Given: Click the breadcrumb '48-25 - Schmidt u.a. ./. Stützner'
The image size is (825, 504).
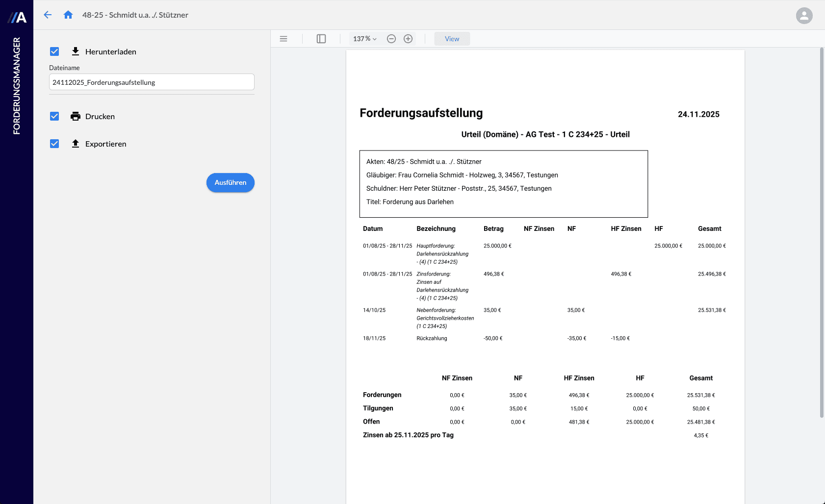Looking at the screenshot, I should coord(135,15).
